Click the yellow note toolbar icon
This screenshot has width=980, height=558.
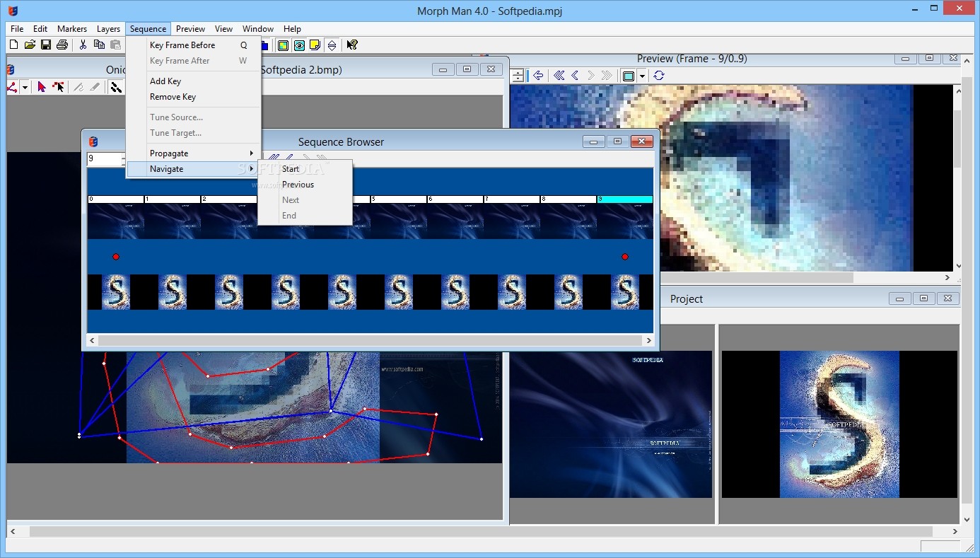click(x=315, y=45)
